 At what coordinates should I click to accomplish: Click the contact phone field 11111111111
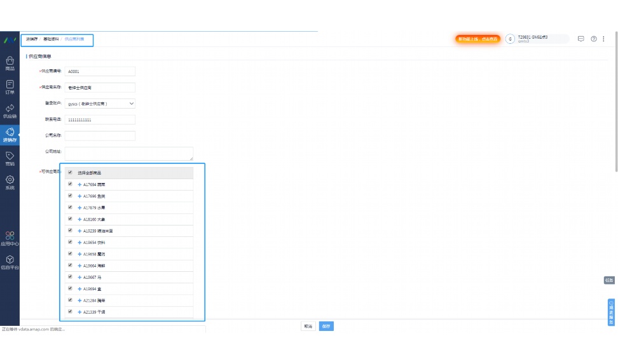tap(100, 119)
